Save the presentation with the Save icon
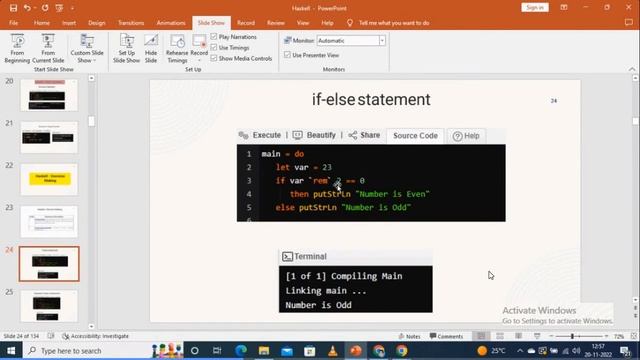Image resolution: width=640 pixels, height=360 pixels. click(13, 8)
